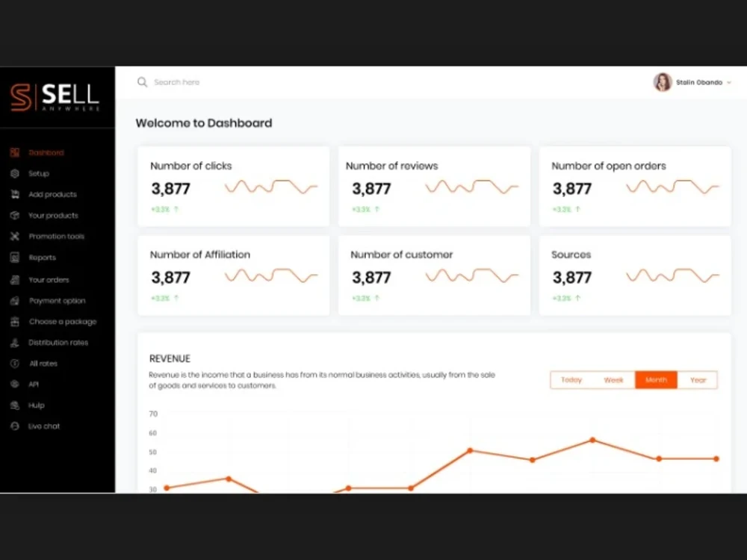Screen dimensions: 747x560
Task: Click the Welcome to Dashboard heading
Action: [x=204, y=123]
